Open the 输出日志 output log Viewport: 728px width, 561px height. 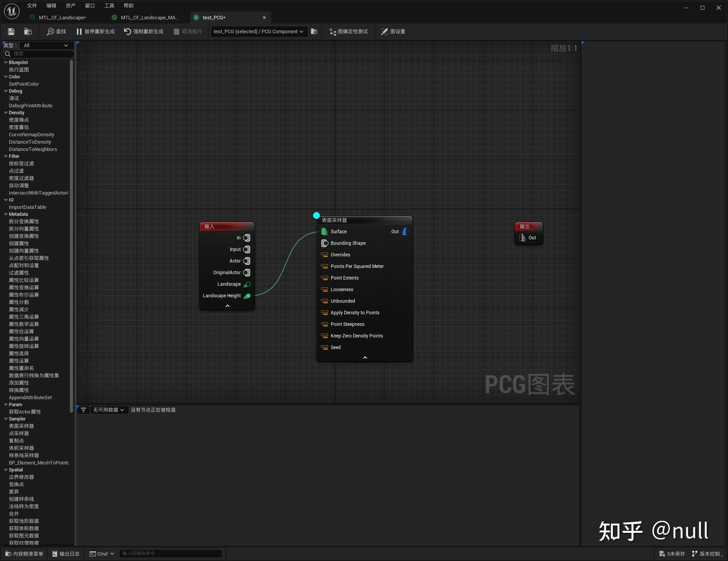point(66,553)
